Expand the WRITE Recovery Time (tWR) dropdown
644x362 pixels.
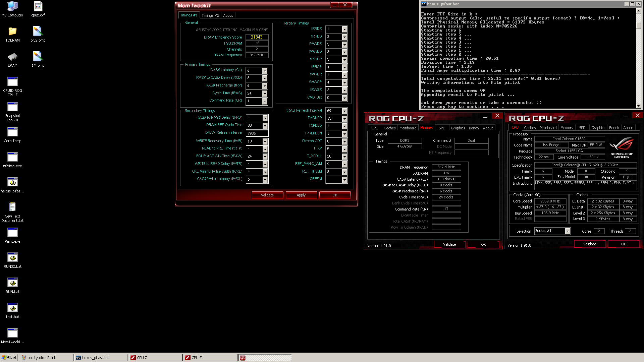tap(265, 141)
